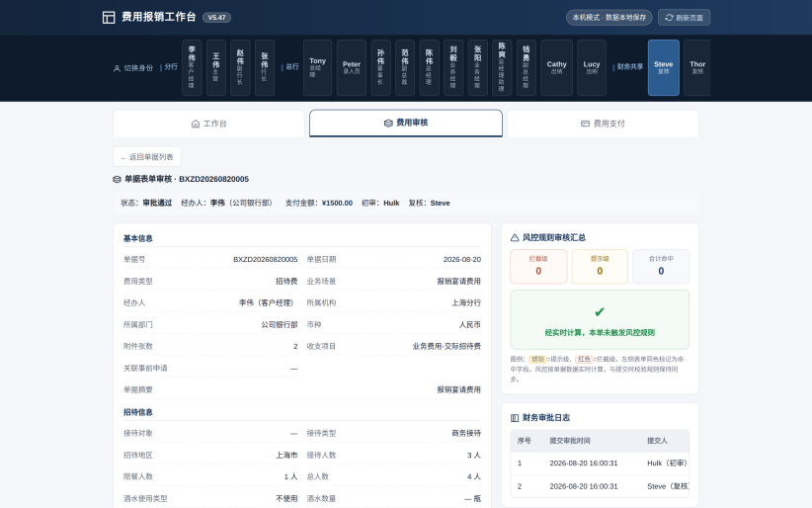Click document number BXZD20260820005 in 基本信息

(265, 259)
